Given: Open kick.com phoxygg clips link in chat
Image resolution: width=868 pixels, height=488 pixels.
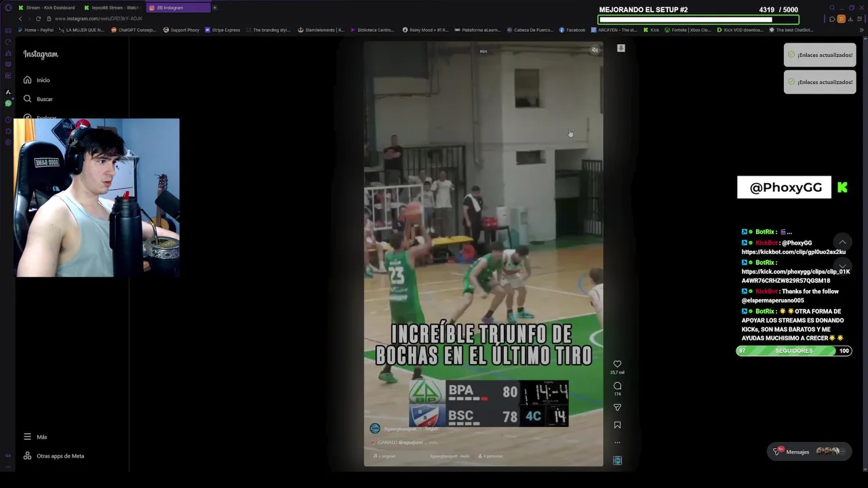Looking at the screenshot, I should pyautogui.click(x=795, y=276).
